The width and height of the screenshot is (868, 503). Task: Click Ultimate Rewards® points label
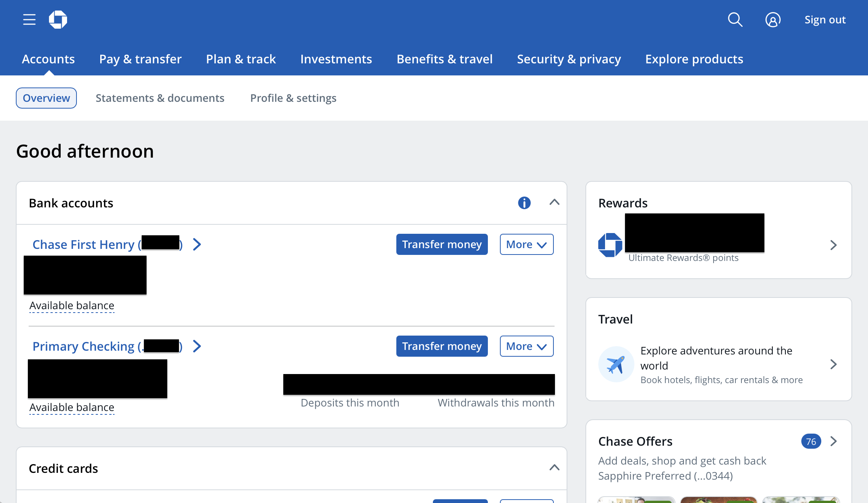[683, 258]
